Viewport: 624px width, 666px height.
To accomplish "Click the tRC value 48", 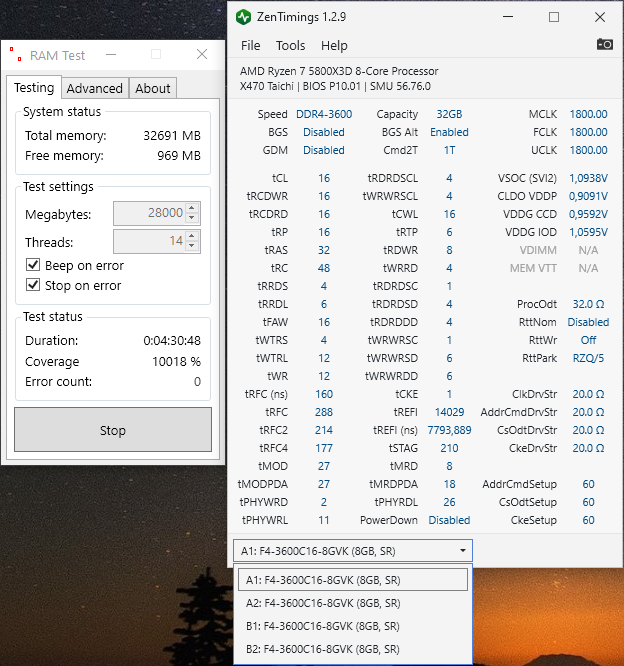I will (x=324, y=268).
